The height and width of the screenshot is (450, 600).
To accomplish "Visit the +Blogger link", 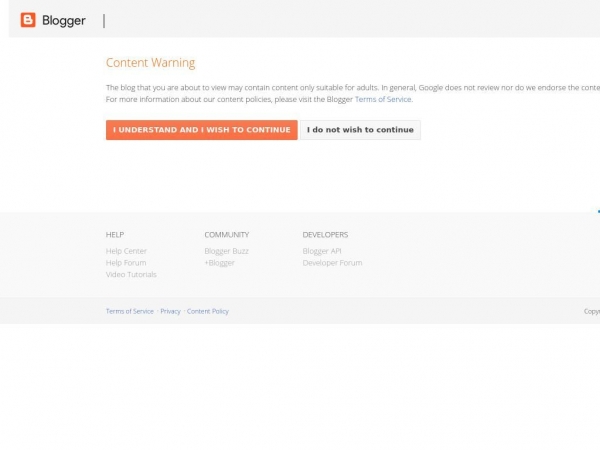I will pyautogui.click(x=219, y=262).
